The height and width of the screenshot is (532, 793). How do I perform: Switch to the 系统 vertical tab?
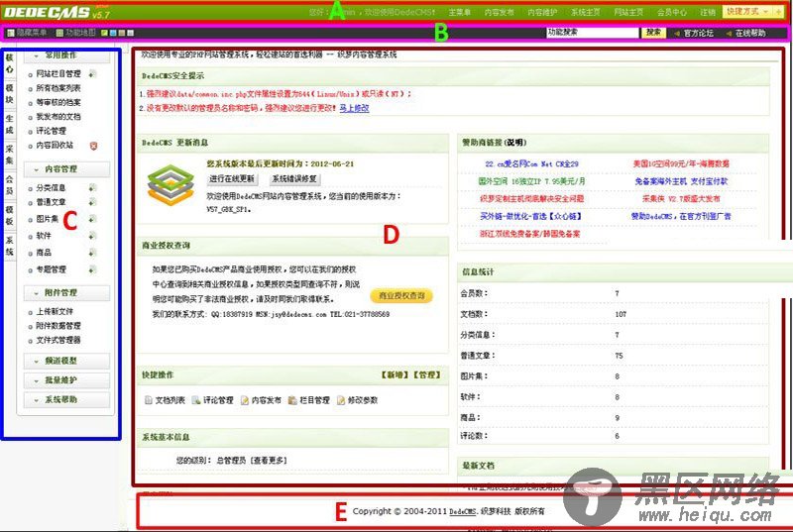coord(9,246)
